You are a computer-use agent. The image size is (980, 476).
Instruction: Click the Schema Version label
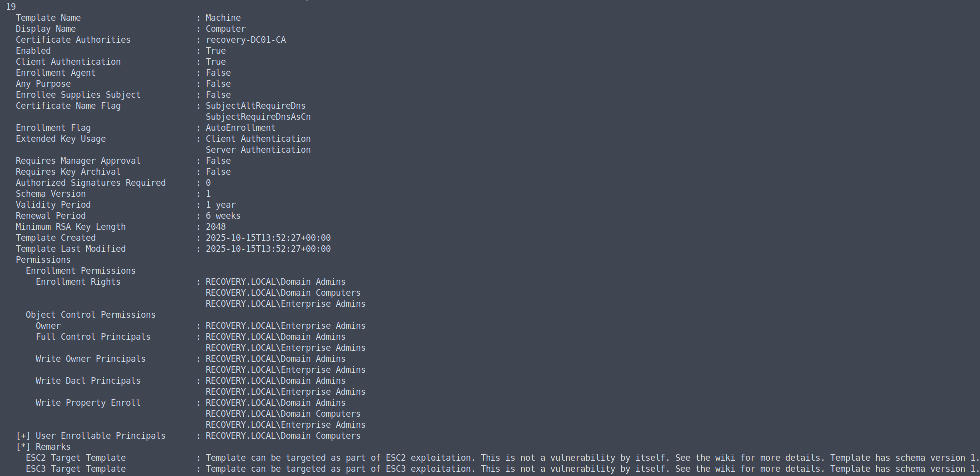51,194
